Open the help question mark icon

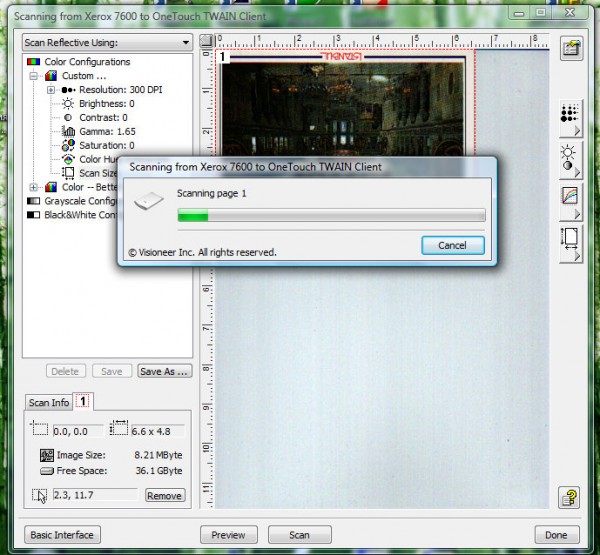(x=569, y=497)
